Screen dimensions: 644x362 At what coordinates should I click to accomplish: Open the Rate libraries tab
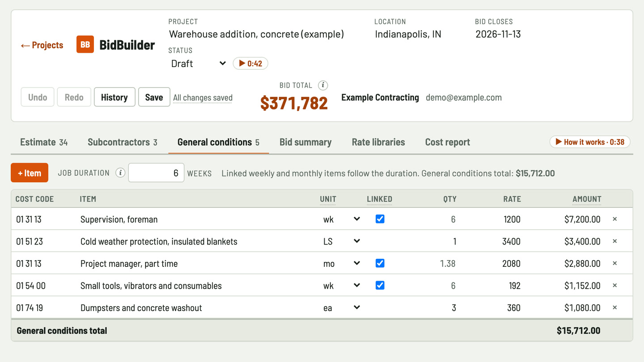pyautogui.click(x=378, y=142)
